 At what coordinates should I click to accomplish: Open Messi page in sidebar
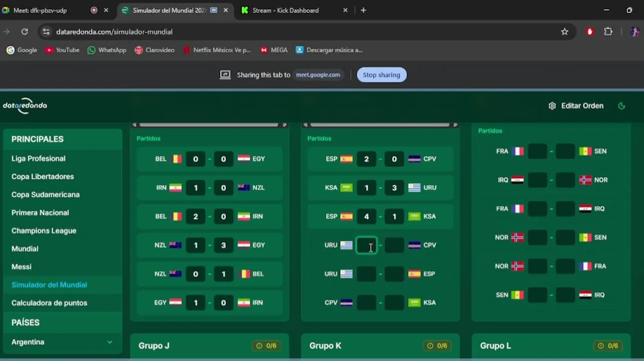[22, 267]
